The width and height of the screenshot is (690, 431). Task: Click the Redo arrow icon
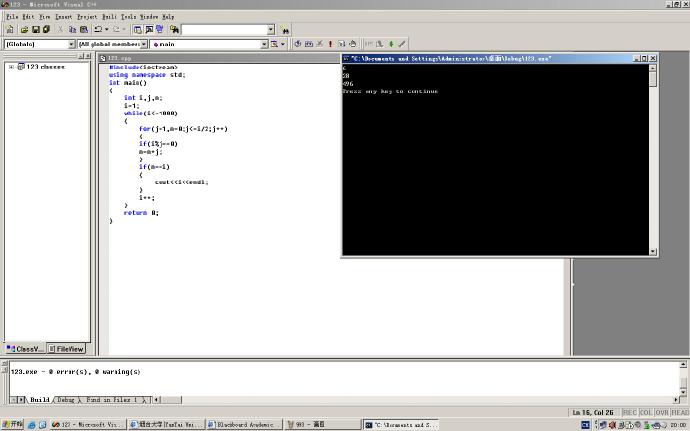pyautogui.click(x=116, y=29)
